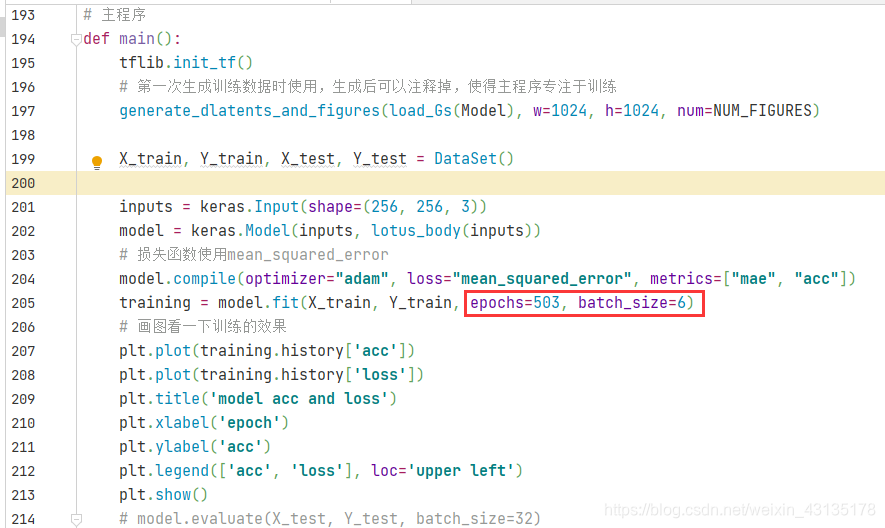
Task: Click the function name 'main'
Action: click(x=137, y=38)
